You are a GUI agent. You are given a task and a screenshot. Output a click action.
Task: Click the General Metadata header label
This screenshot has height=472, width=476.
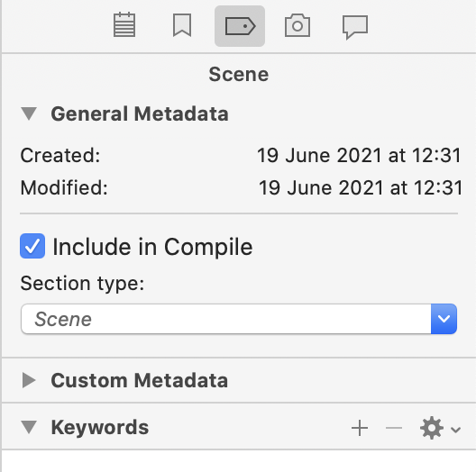click(140, 113)
